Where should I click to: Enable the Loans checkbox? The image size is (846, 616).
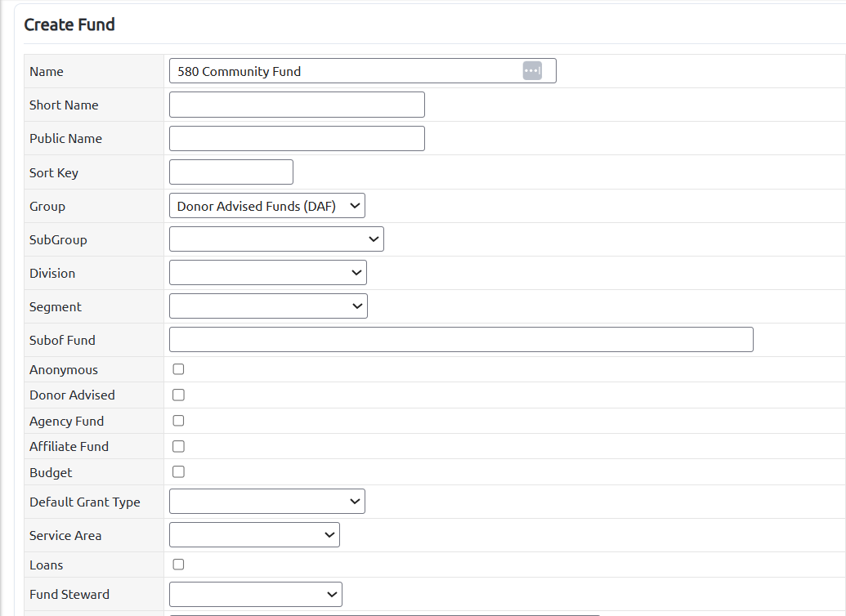click(x=178, y=565)
